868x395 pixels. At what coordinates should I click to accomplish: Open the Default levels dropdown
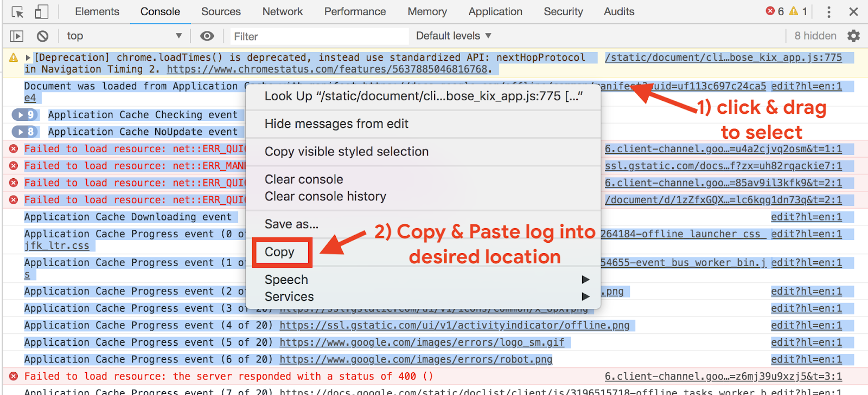pyautogui.click(x=454, y=36)
